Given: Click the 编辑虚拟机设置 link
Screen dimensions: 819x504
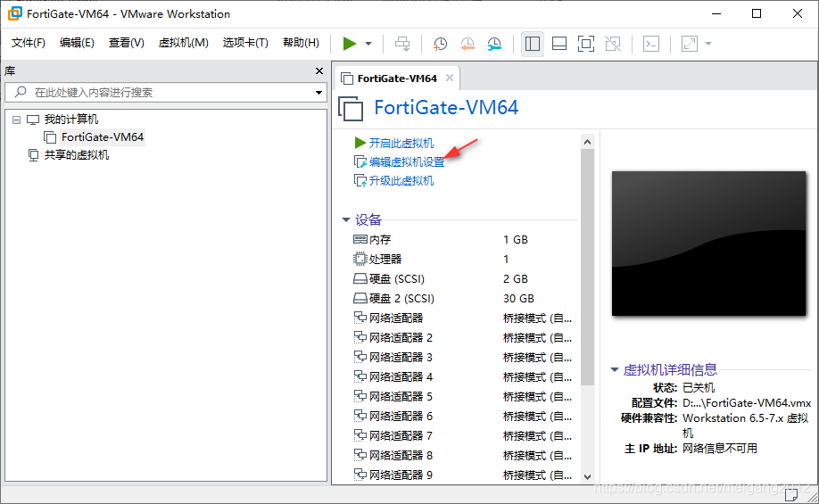Looking at the screenshot, I should (x=406, y=162).
